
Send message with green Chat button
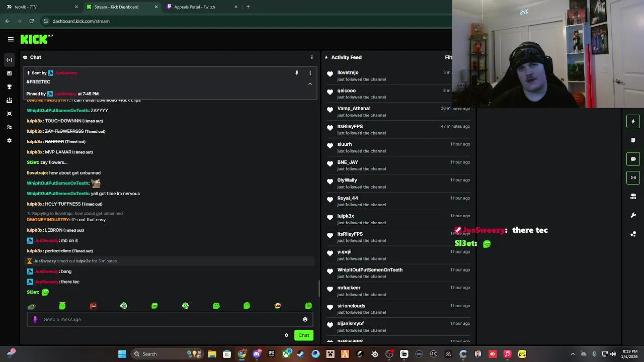tap(304, 335)
